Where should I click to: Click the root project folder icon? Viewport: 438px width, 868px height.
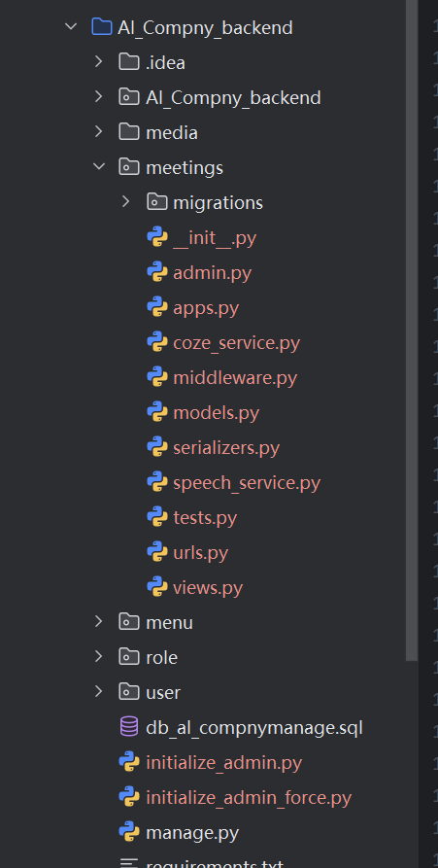point(102,26)
